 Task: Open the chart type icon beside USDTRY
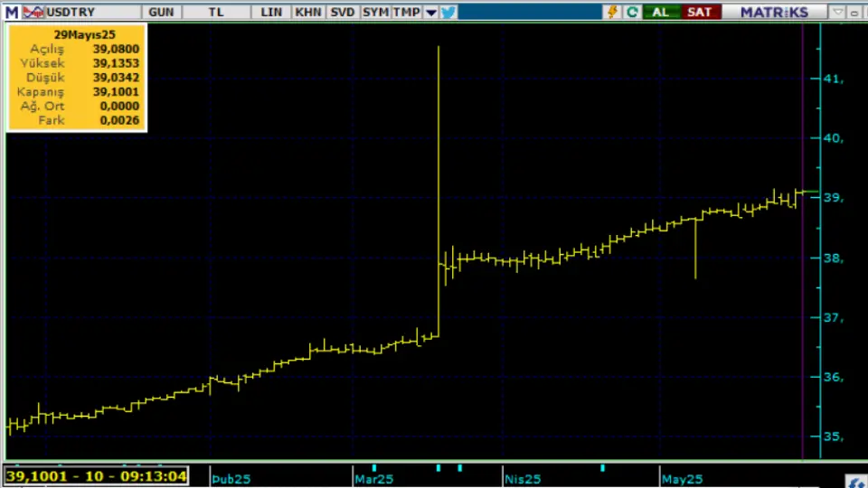click(x=33, y=12)
